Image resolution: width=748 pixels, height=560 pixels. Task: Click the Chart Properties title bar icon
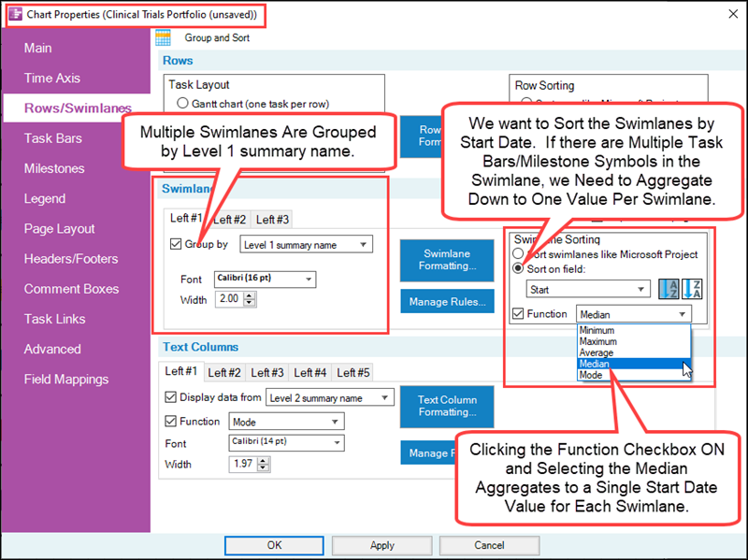[x=15, y=14]
